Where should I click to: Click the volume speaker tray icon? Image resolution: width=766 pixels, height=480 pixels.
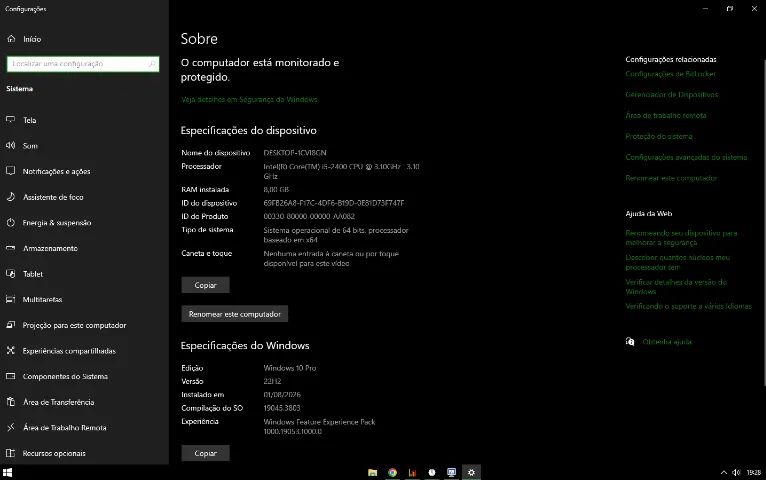[x=736, y=473]
